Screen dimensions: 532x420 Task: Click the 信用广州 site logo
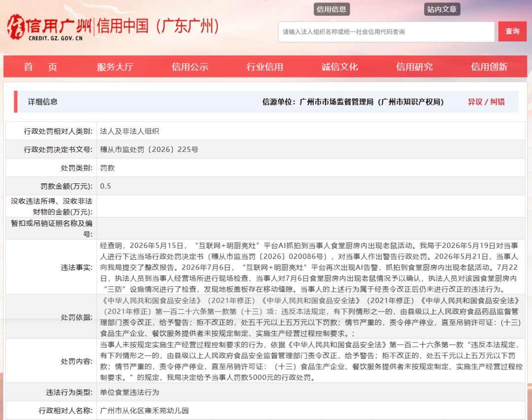[x=49, y=28]
